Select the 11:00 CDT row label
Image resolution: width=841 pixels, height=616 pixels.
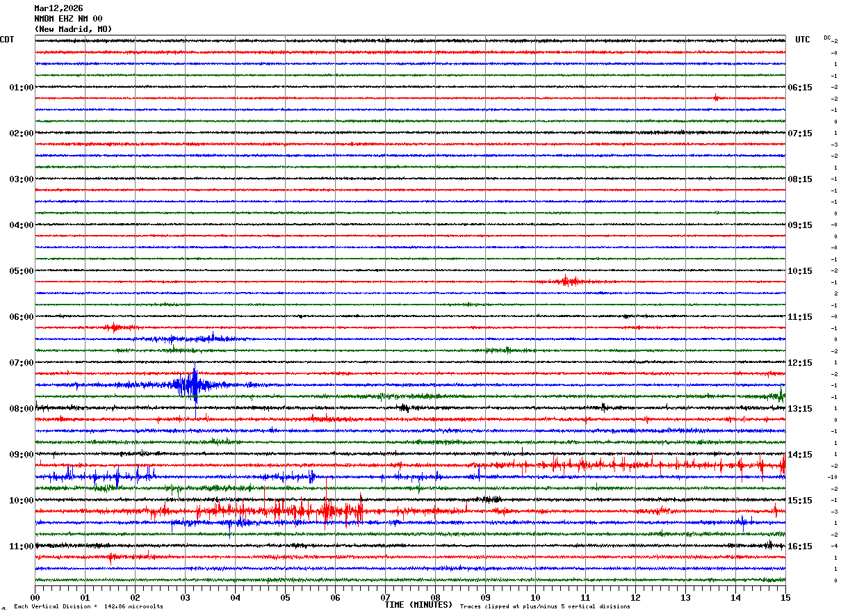pyautogui.click(x=22, y=546)
